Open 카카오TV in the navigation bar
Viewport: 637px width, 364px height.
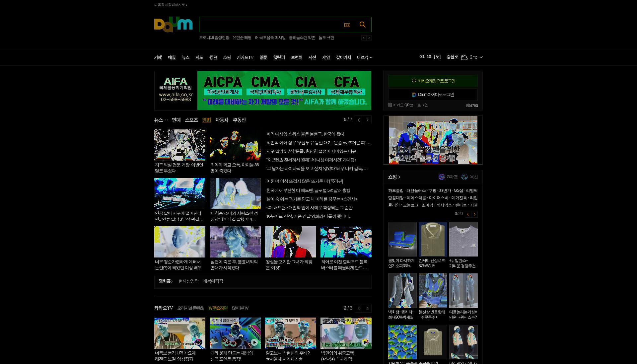(x=245, y=57)
